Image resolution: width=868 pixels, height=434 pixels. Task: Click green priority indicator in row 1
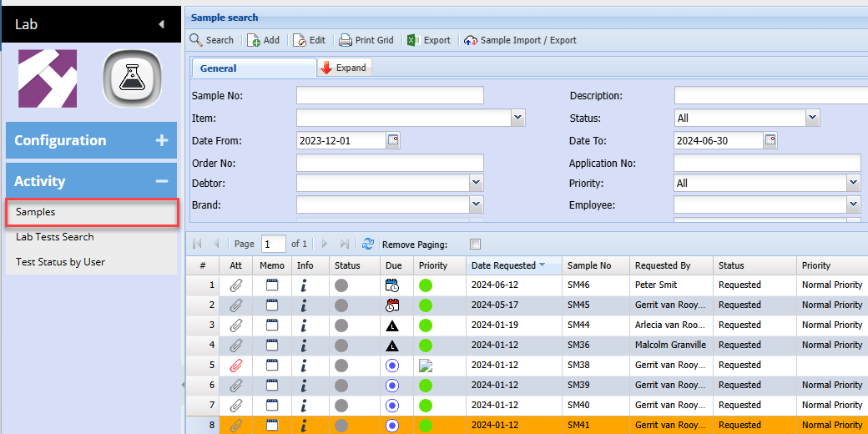(426, 285)
